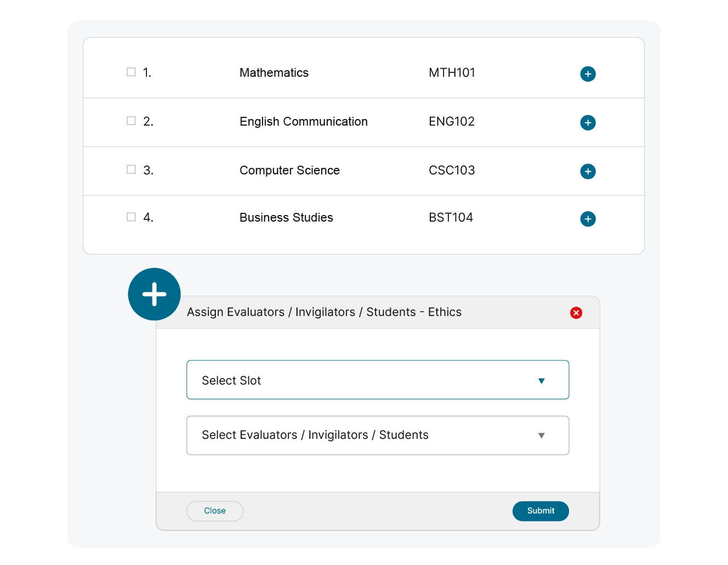The width and height of the screenshot is (728, 565).
Task: Open the Select Slot dropdown
Action: 377,380
